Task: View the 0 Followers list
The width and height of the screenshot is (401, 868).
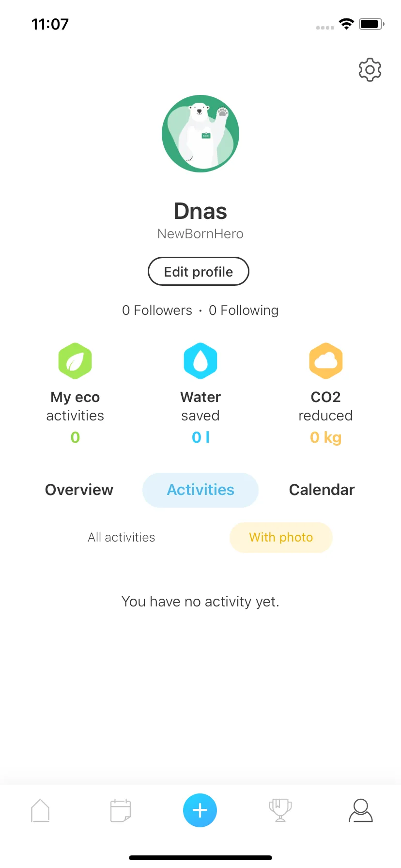Action: (x=157, y=310)
